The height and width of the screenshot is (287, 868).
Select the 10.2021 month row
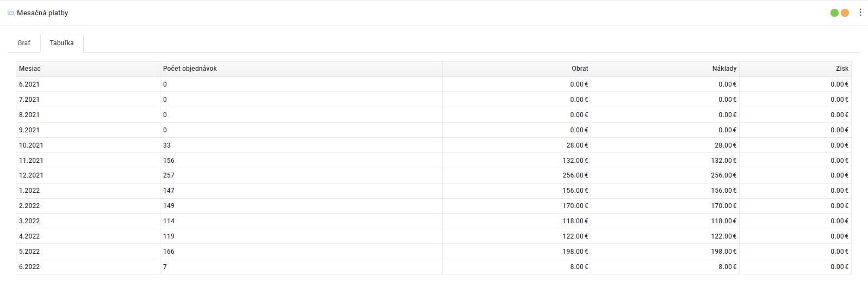click(31, 145)
